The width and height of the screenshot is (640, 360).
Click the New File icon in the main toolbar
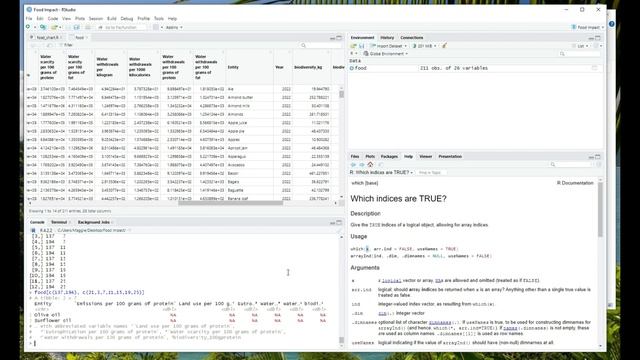tap(28, 27)
